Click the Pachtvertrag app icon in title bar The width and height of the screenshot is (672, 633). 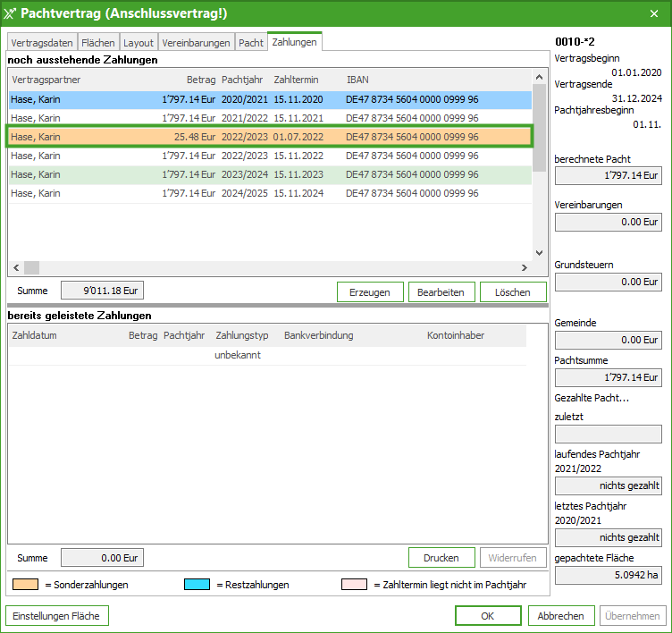[x=11, y=13]
